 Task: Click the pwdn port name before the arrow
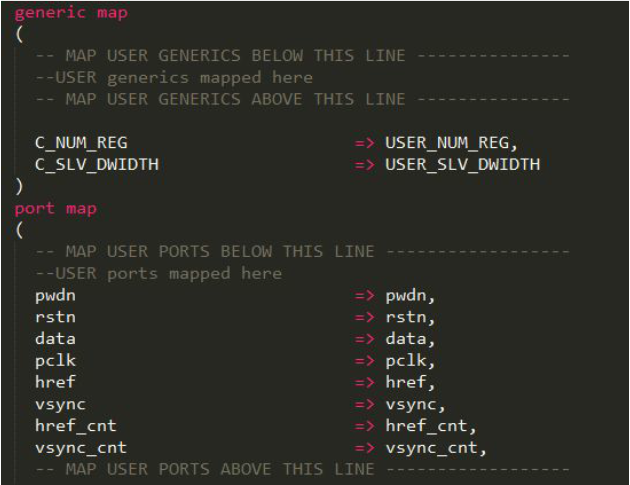[55, 295]
